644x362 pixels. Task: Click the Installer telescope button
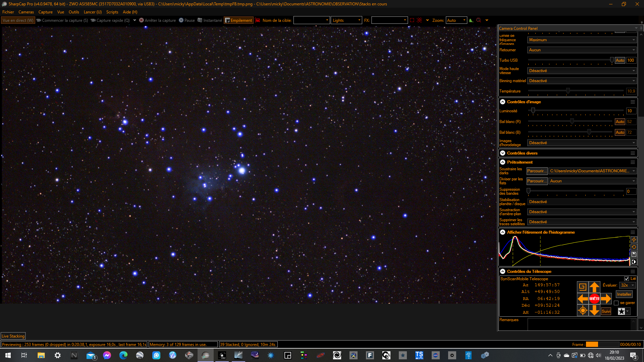(x=624, y=294)
